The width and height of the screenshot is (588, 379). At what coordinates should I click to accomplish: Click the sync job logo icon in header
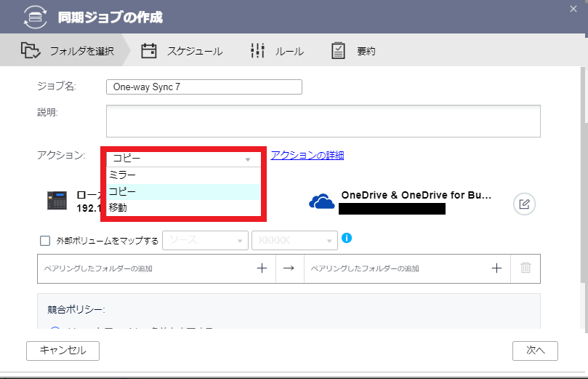coord(35,17)
